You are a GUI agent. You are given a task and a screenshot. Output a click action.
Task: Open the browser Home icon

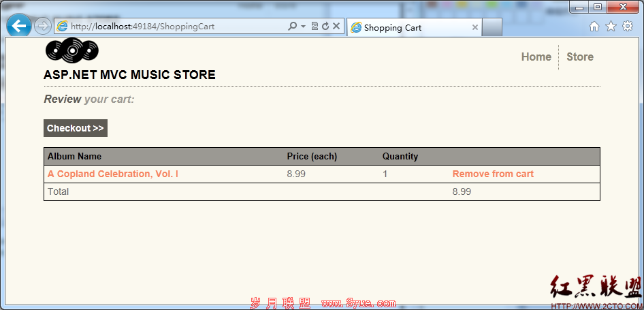point(594,27)
